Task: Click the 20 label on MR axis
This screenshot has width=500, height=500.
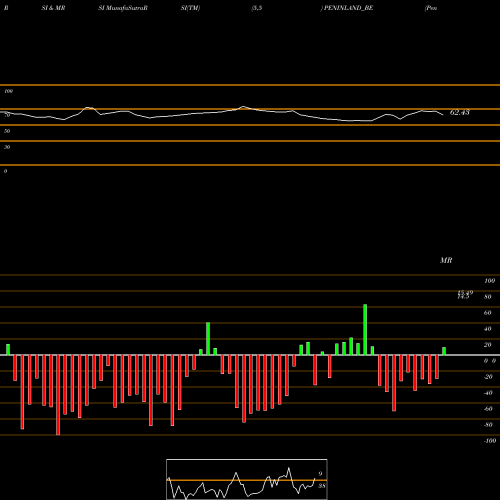Action: tap(488, 345)
